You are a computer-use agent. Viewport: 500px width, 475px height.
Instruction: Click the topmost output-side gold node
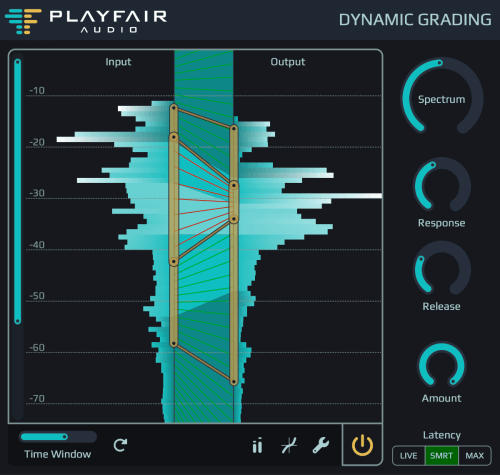[x=234, y=128]
